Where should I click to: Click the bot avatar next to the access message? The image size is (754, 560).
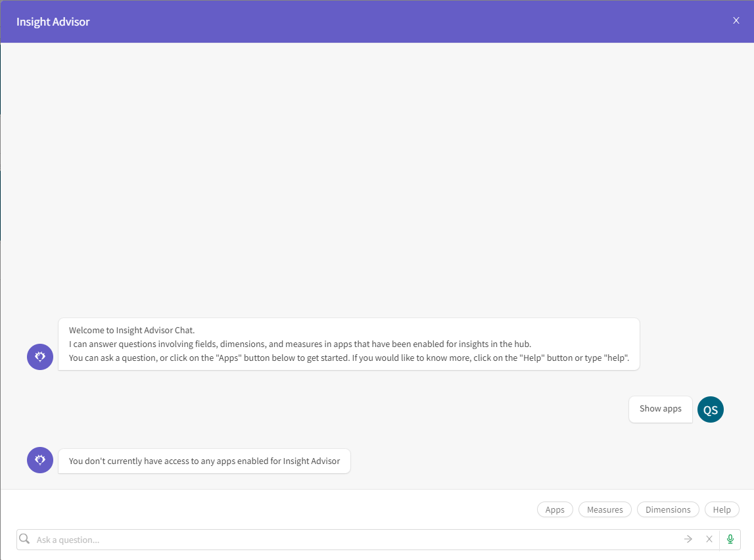pos(39,460)
